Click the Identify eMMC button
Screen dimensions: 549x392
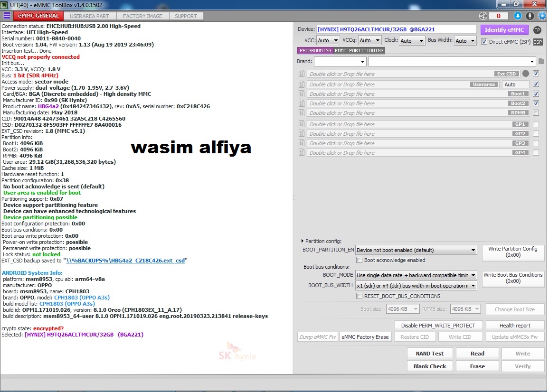pos(504,30)
